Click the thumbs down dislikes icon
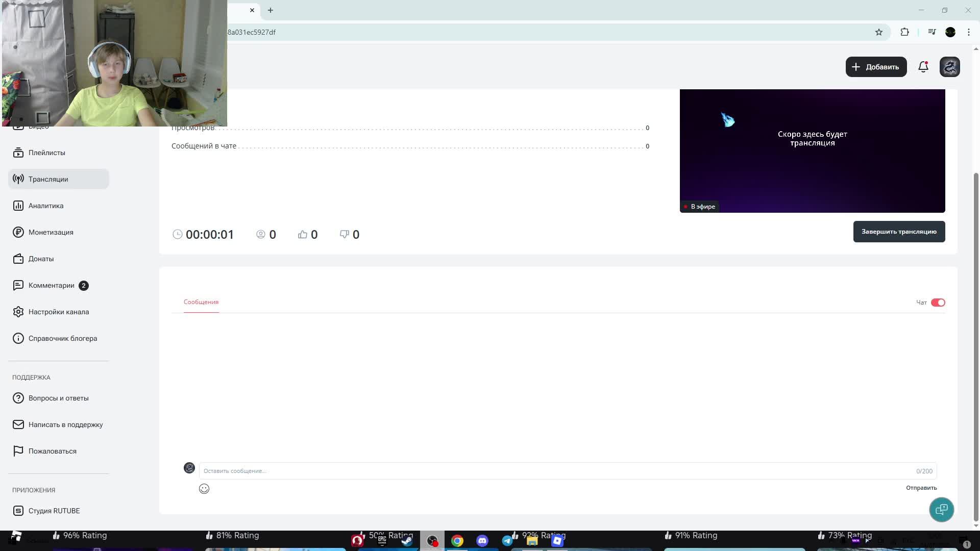Viewport: 980px width, 551px height. click(345, 234)
